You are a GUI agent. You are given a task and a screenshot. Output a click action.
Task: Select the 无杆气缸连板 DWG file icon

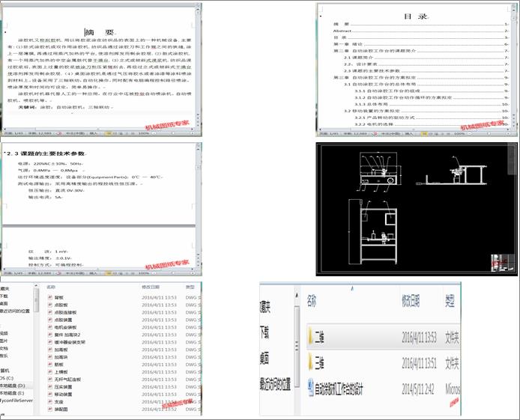pos(50,380)
